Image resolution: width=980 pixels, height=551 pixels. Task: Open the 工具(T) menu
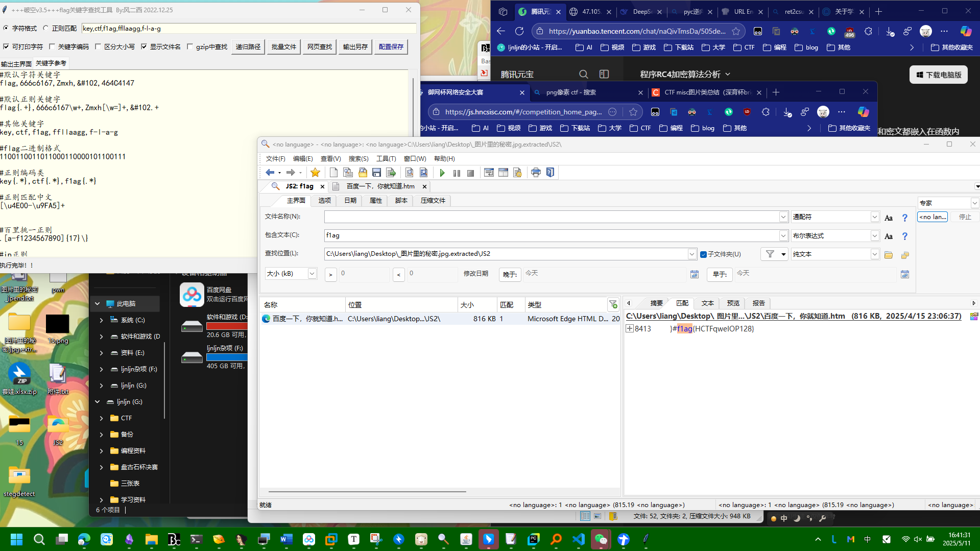coord(386,159)
